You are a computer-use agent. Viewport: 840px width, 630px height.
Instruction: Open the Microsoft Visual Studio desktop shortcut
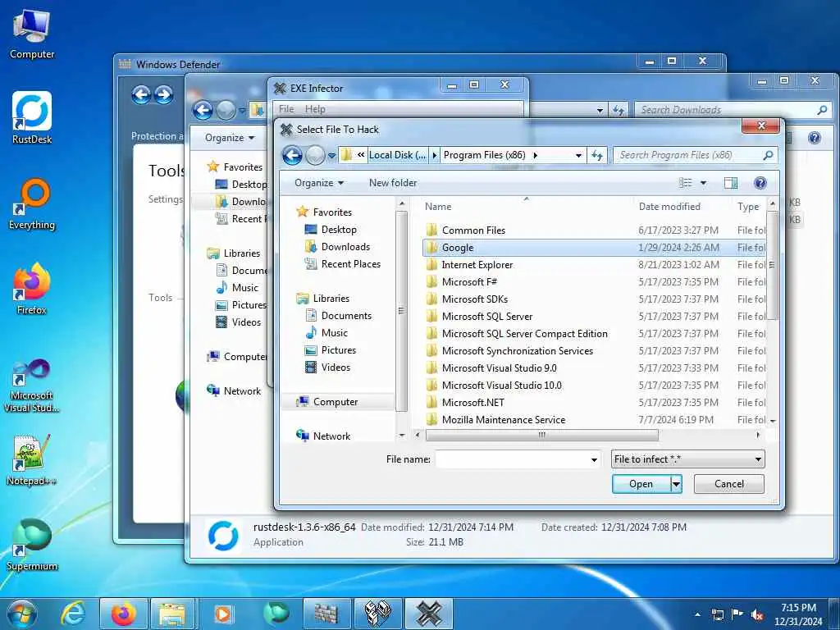[x=32, y=386]
